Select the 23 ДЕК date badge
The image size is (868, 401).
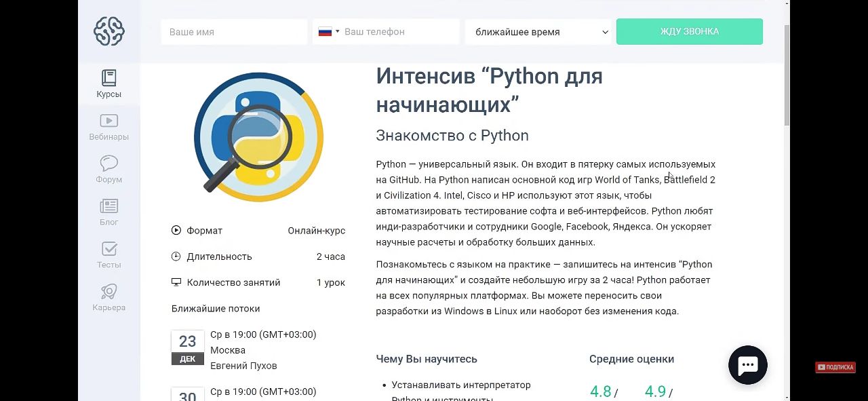188,347
